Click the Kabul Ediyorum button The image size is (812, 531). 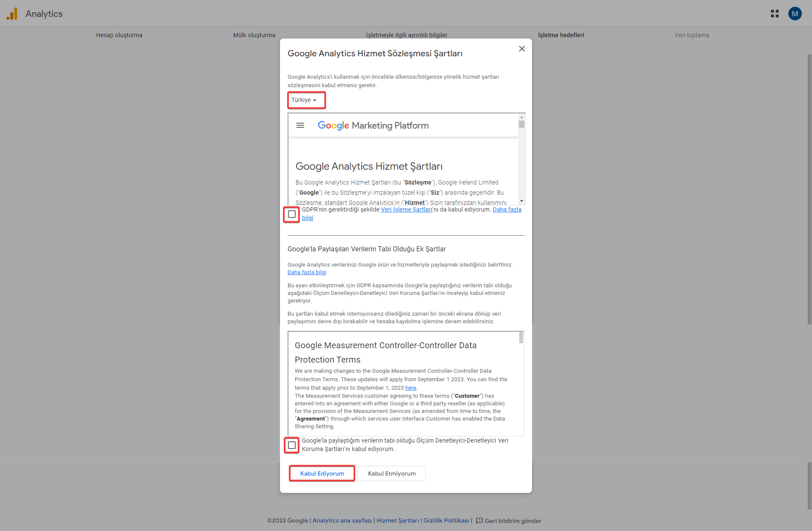click(x=322, y=473)
